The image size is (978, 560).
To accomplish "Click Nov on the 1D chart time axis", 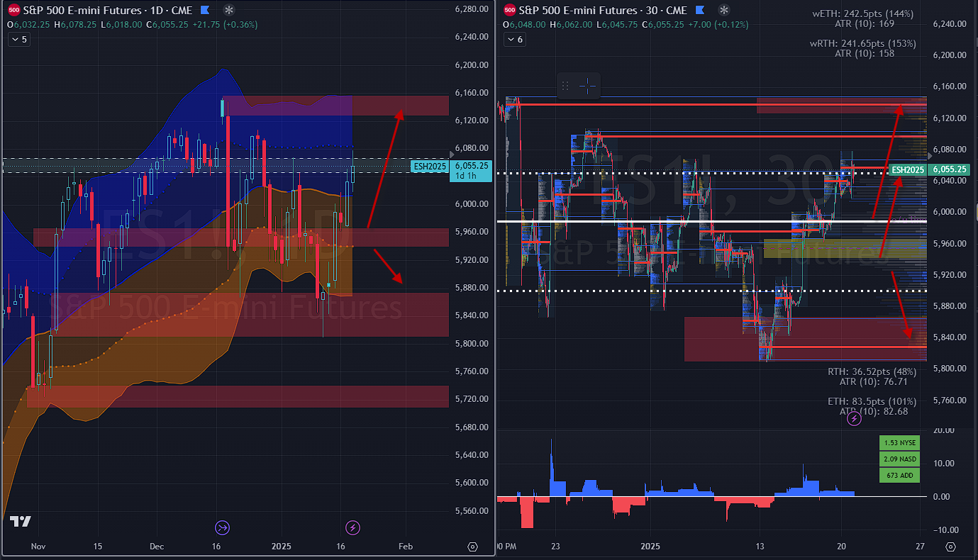I will pyautogui.click(x=38, y=547).
